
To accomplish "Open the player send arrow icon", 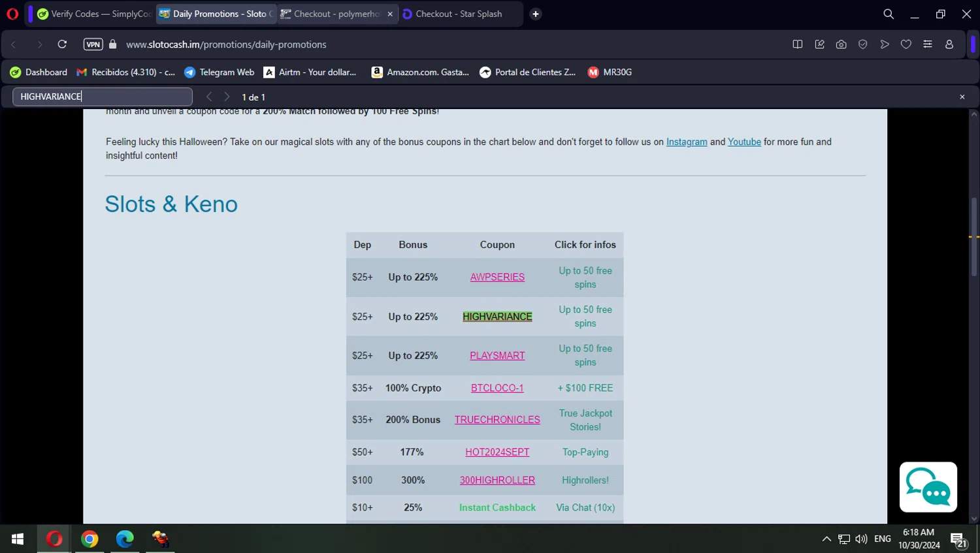I will click(x=885, y=44).
